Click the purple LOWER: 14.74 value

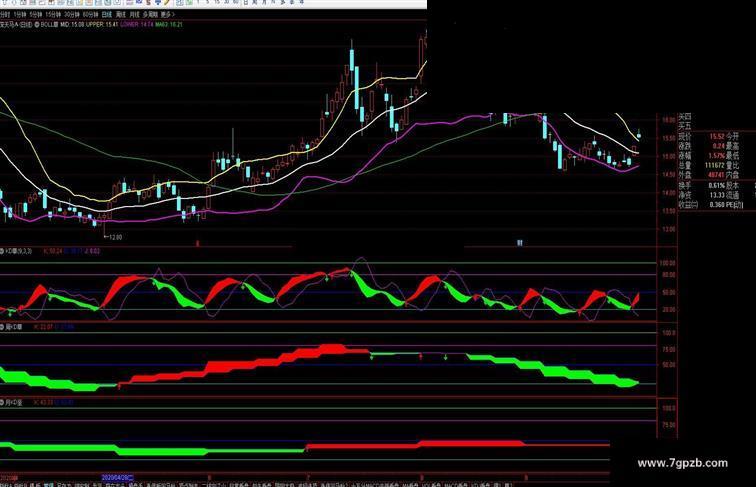click(x=136, y=24)
